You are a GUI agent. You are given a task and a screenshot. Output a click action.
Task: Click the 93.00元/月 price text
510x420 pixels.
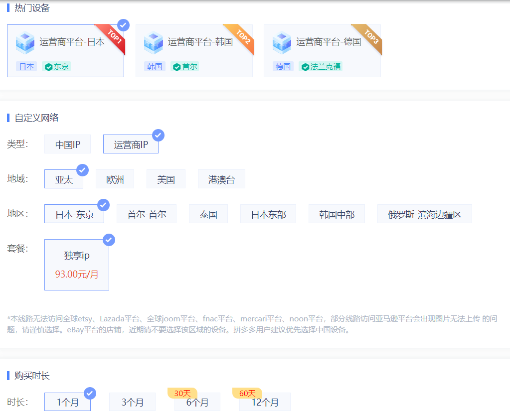click(x=77, y=274)
